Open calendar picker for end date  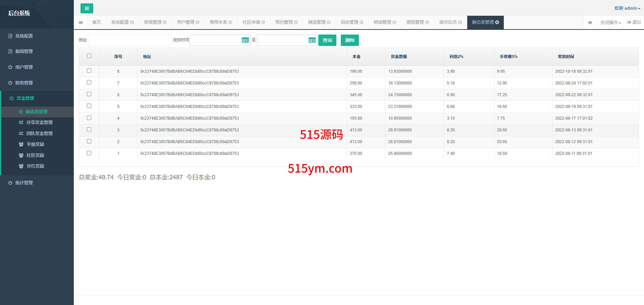coord(312,40)
